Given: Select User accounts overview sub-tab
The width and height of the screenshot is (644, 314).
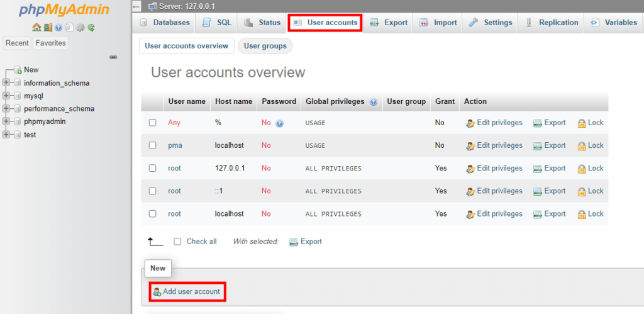Looking at the screenshot, I should coord(186,46).
